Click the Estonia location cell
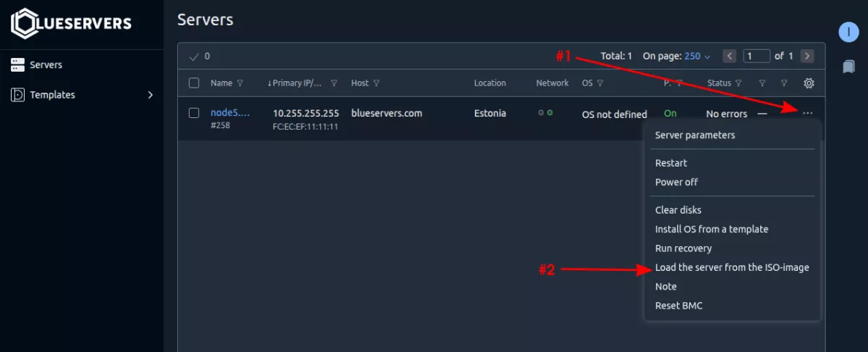 pyautogui.click(x=490, y=114)
